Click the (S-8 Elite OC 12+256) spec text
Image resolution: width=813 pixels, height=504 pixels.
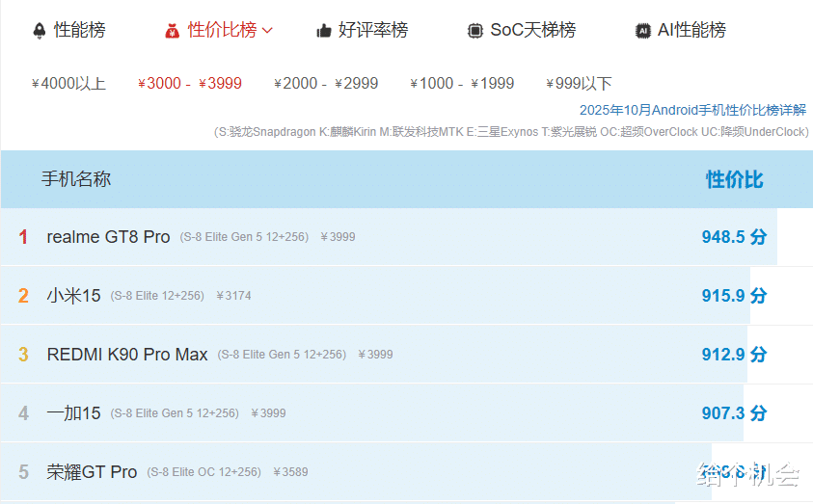203,472
